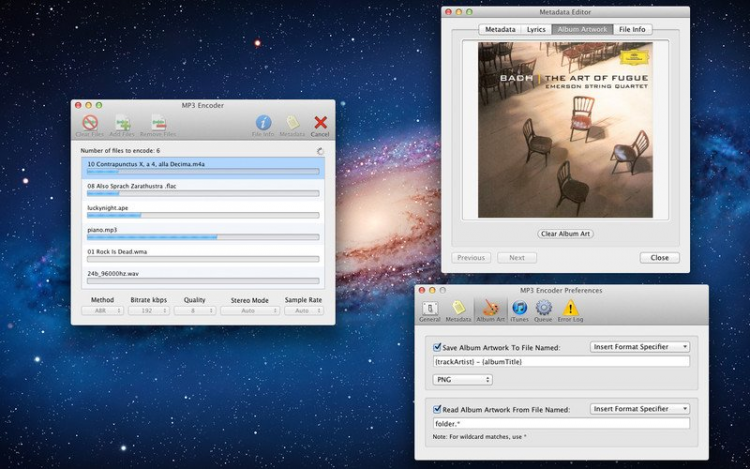Screen dimensions: 750x469
Task: Expand the Method ABR dropdown
Action: [x=103, y=311]
